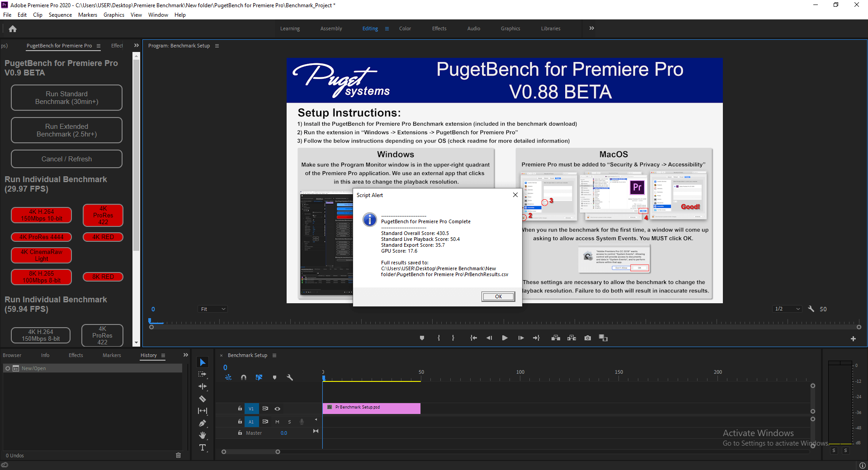Run Standard Benchmark (30min+)
The height and width of the screenshot is (470, 868).
(66, 98)
